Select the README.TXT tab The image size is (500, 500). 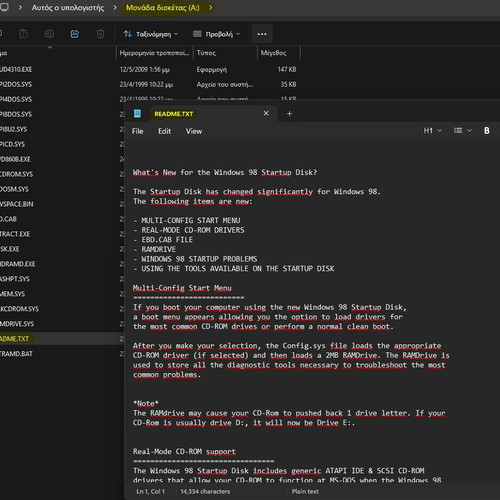[174, 114]
